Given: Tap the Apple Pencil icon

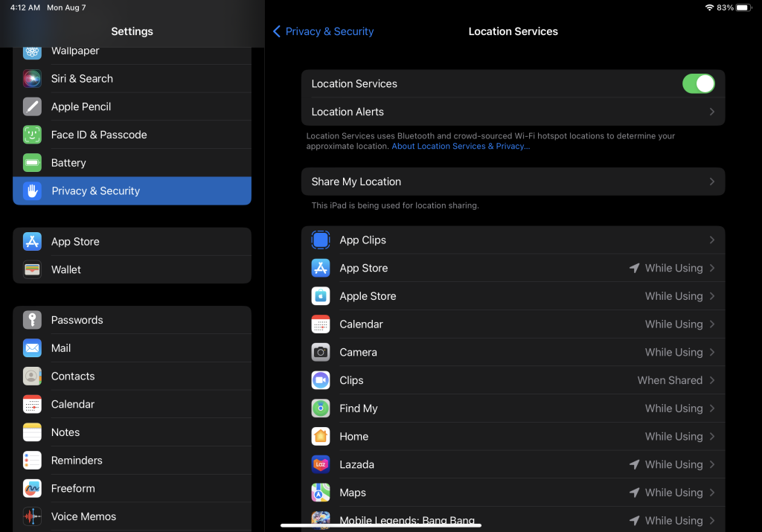Looking at the screenshot, I should (32, 106).
